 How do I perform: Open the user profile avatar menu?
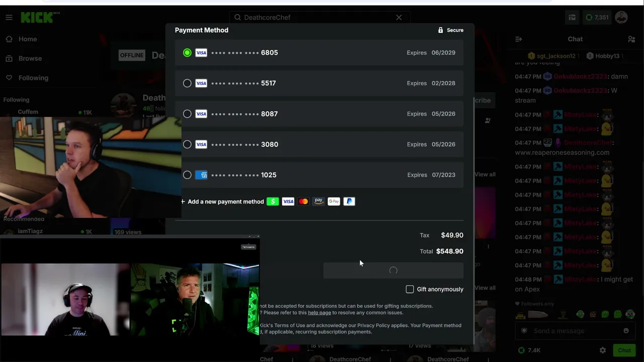click(621, 18)
